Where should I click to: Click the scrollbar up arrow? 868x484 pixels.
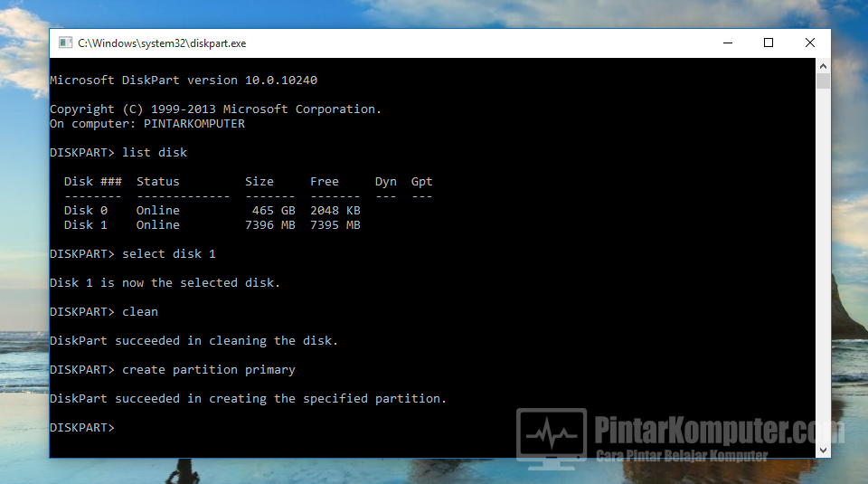[x=823, y=66]
